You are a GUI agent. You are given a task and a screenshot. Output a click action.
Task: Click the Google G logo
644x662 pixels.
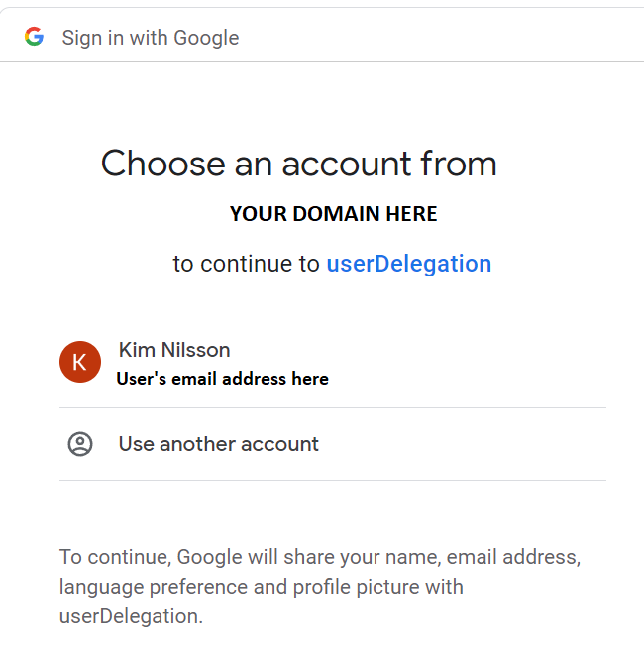35,37
